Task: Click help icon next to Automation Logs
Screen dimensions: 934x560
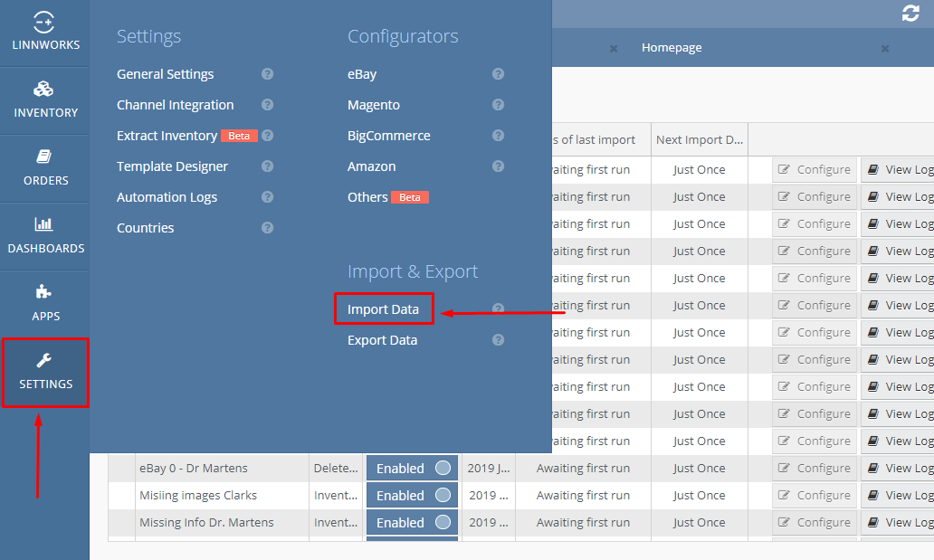Action: coord(268,197)
